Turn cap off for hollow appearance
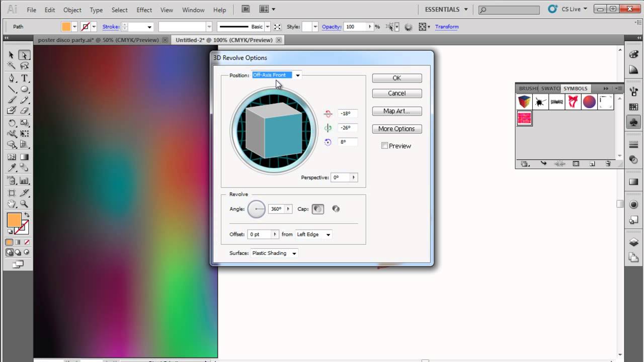 (336, 209)
